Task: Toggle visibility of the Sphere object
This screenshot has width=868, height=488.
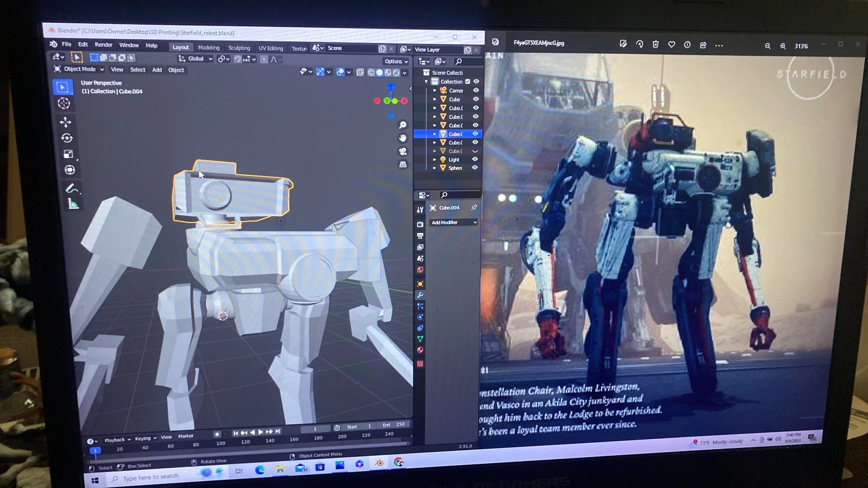Action: click(x=475, y=168)
